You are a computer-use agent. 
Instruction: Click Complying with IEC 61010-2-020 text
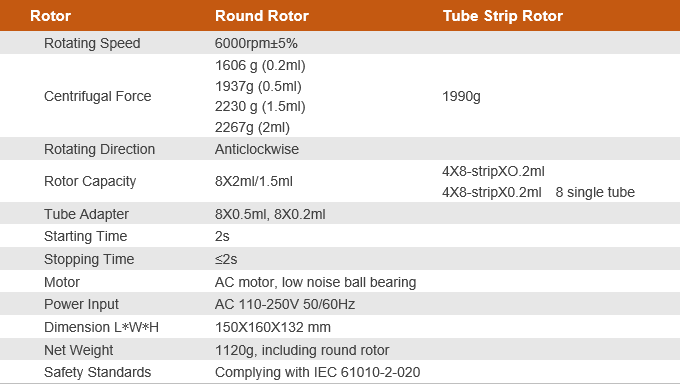(x=317, y=372)
